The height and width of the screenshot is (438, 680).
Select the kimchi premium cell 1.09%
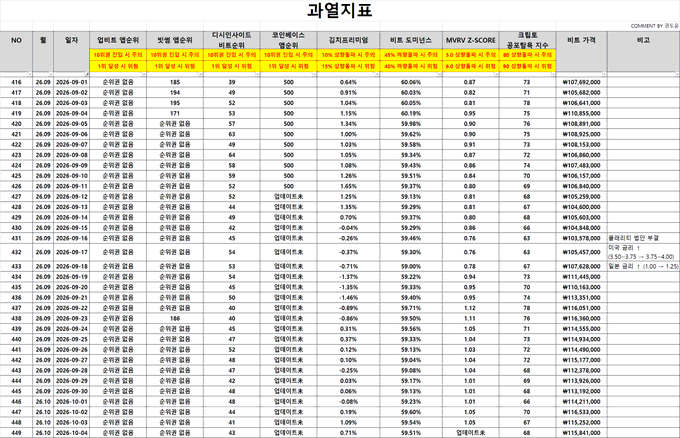pos(348,422)
